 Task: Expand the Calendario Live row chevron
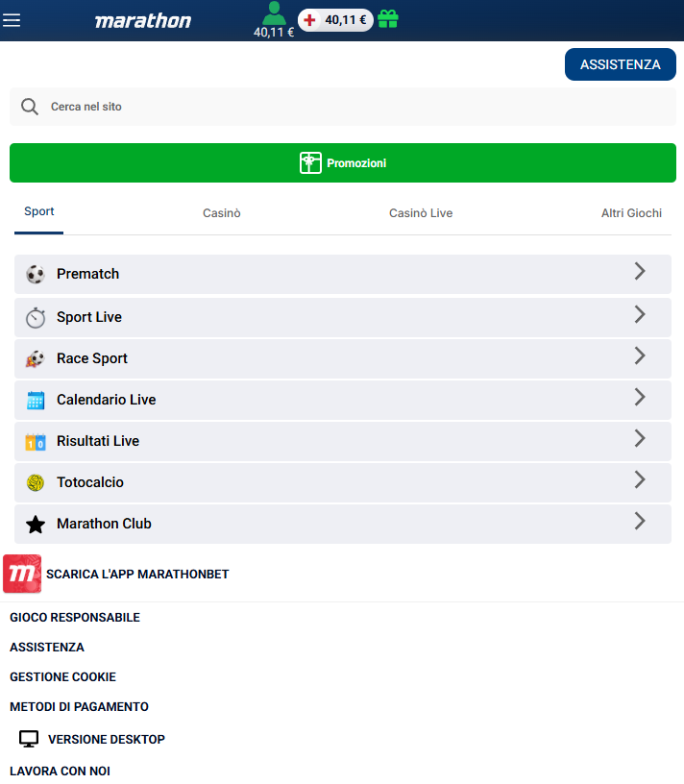pos(640,397)
